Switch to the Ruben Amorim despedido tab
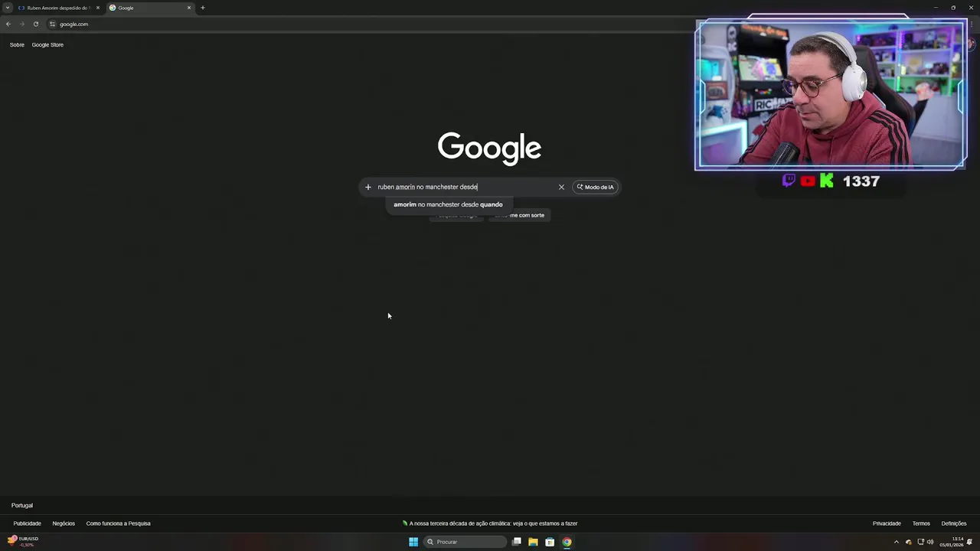This screenshot has height=551, width=980. point(58,8)
